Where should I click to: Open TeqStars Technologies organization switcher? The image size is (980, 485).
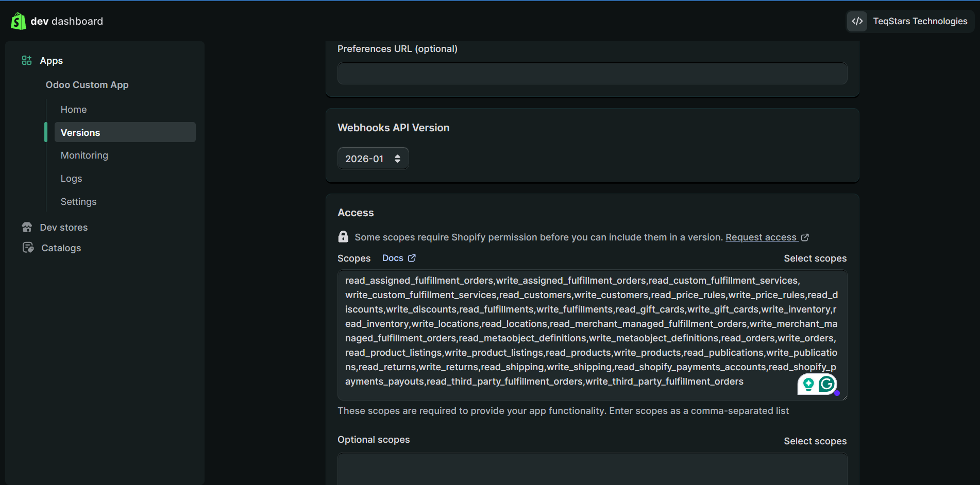point(910,21)
